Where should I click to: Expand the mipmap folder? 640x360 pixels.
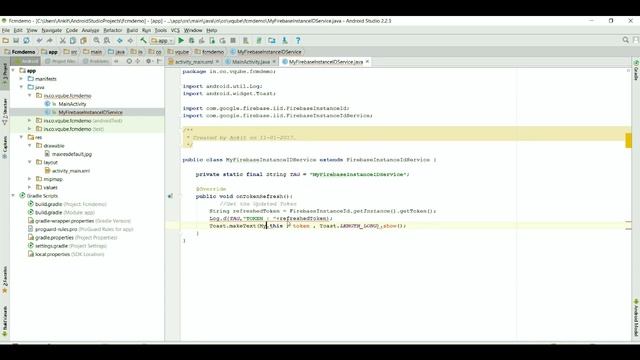(30, 179)
